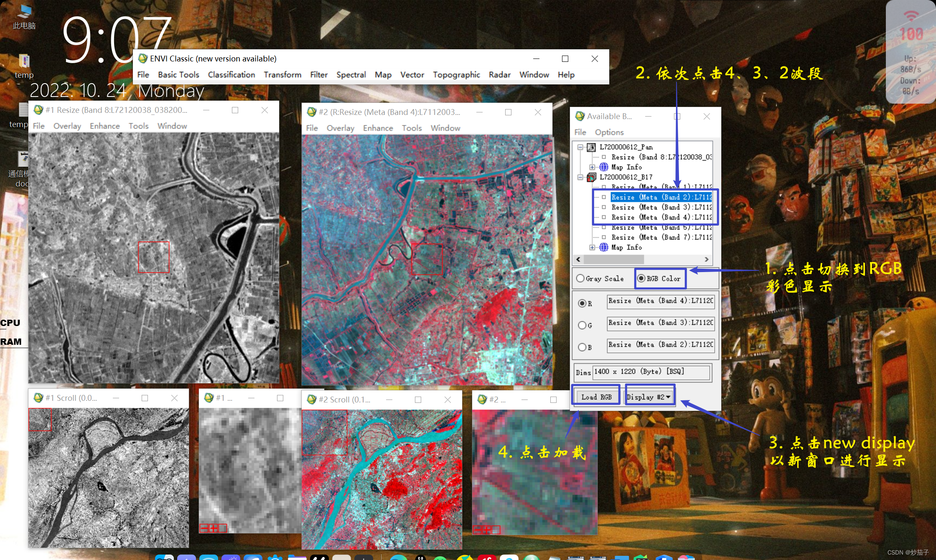Click the L720000612_B17 multiband file icon
The width and height of the screenshot is (936, 560).
[591, 177]
